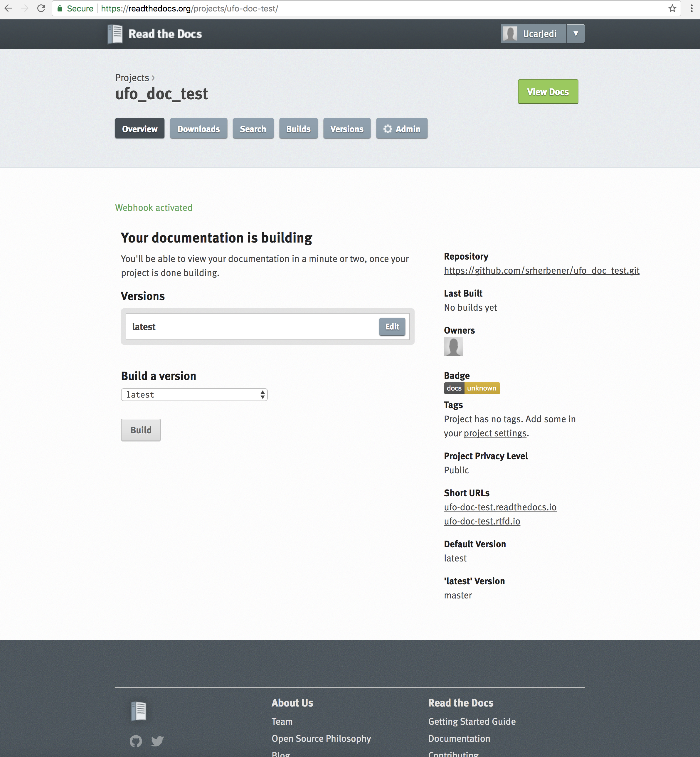
Task: Click the browser back arrow
Action: tap(8, 8)
